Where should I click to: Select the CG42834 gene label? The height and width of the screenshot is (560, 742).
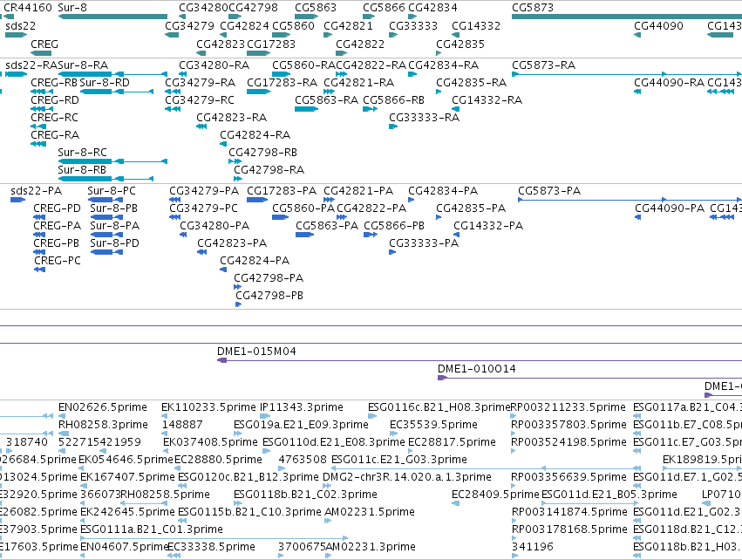coord(432,8)
